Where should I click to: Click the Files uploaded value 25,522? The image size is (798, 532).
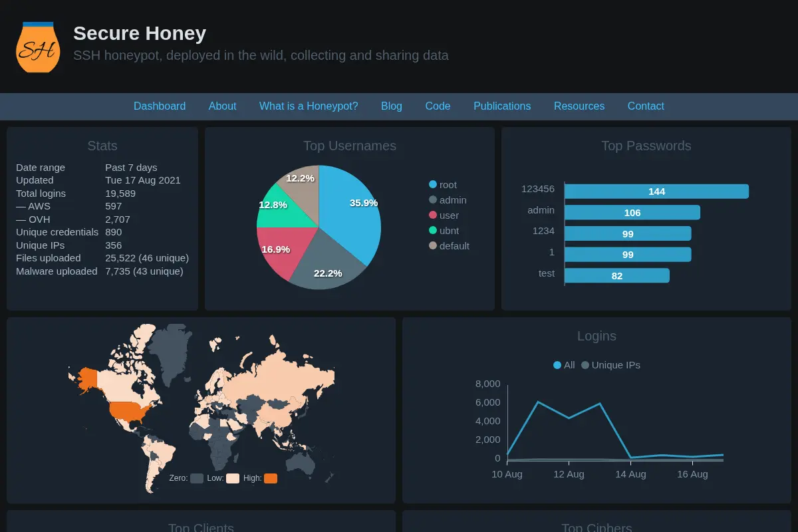(147, 258)
